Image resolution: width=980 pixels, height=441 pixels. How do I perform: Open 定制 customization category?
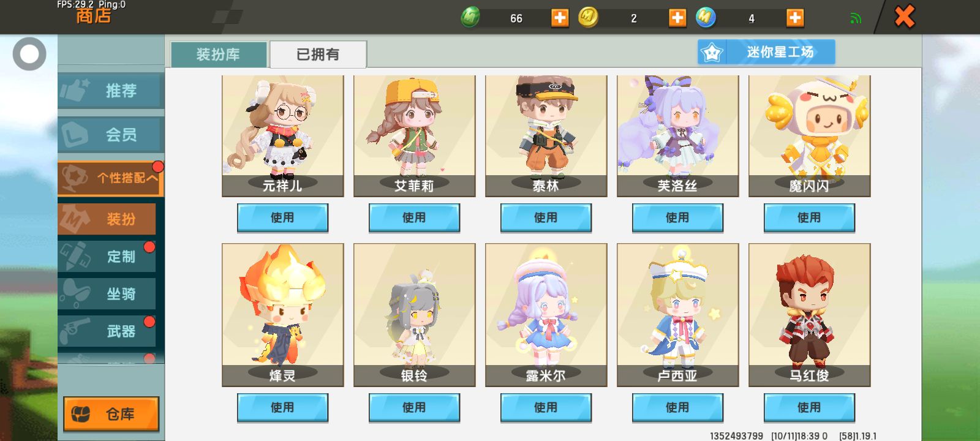[x=107, y=256]
